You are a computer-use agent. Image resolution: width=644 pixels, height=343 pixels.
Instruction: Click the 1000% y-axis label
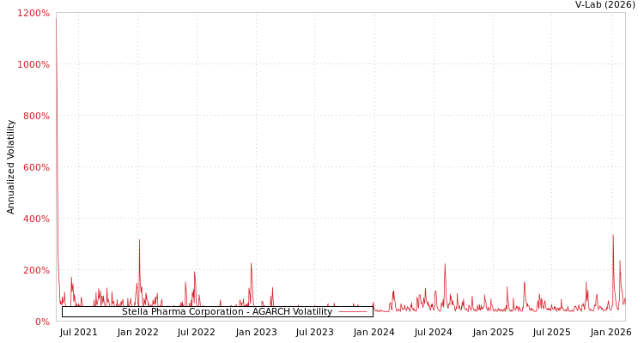[33, 64]
